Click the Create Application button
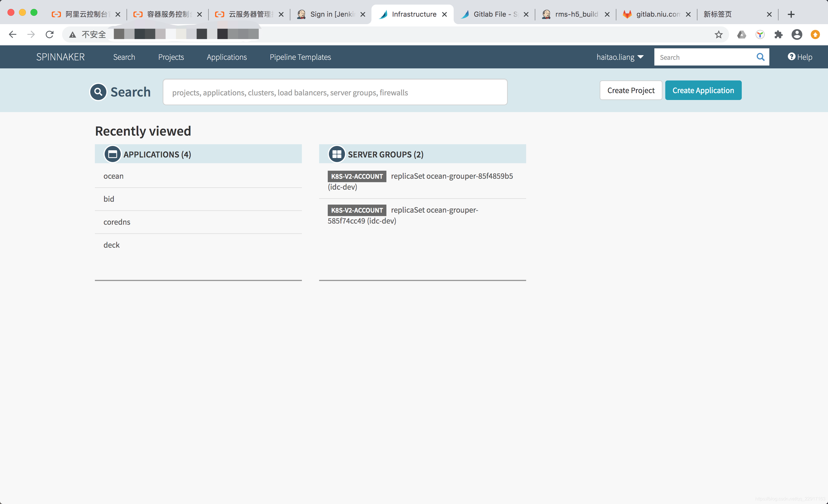This screenshot has height=504, width=828. point(703,90)
